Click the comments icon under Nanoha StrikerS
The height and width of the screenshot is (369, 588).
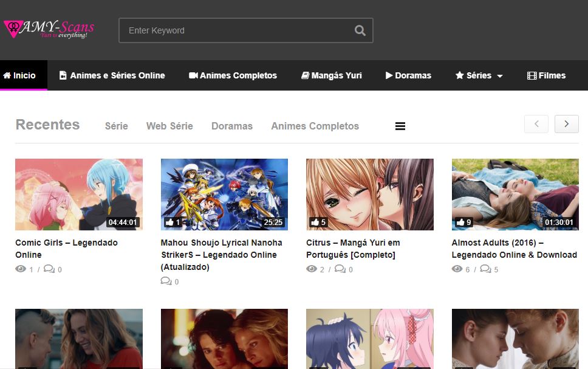pos(166,281)
